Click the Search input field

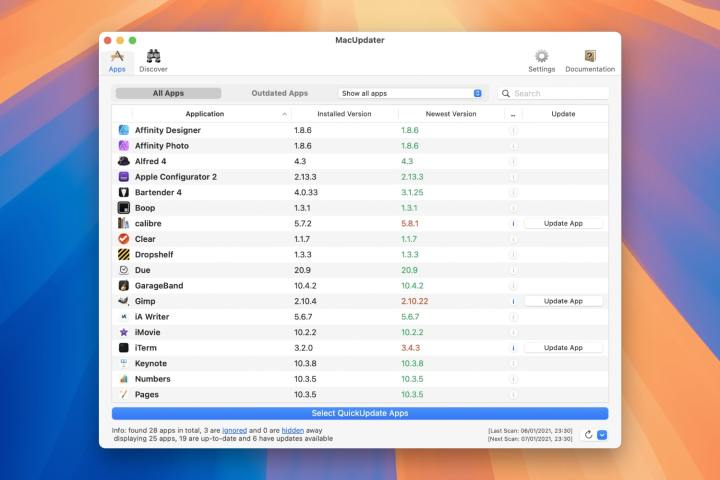558,93
